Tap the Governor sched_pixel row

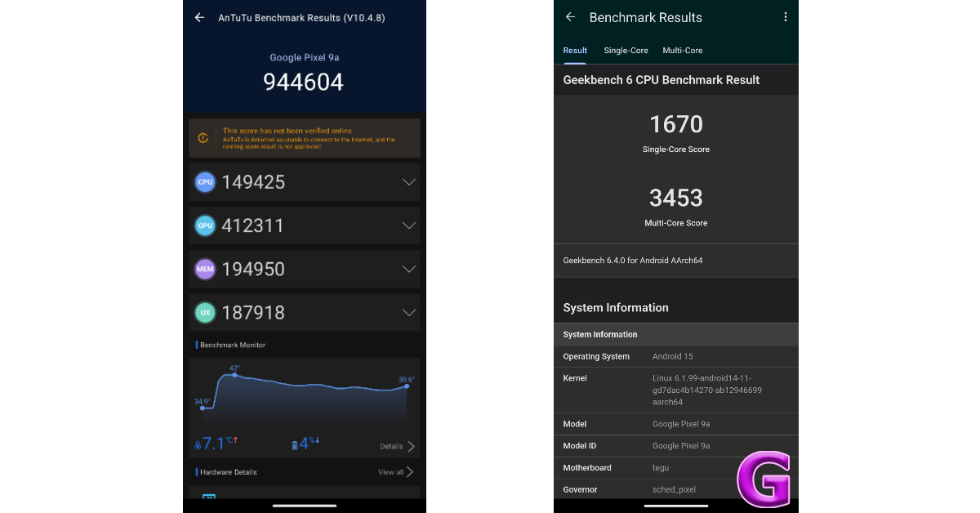pos(676,489)
